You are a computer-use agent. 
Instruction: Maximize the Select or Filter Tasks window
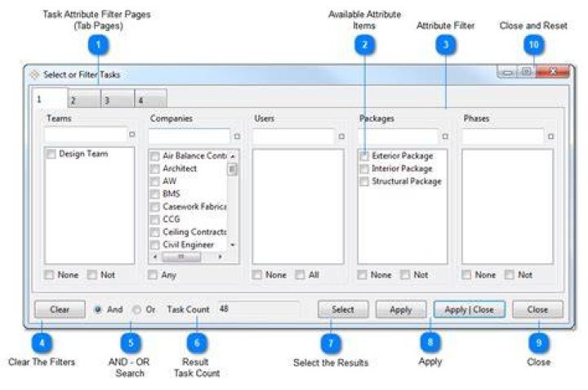pyautogui.click(x=527, y=71)
